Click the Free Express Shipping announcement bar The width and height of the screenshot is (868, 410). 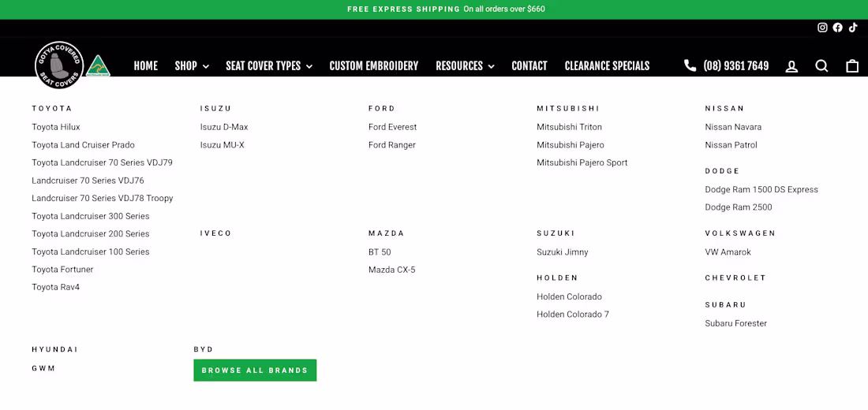(x=434, y=9)
